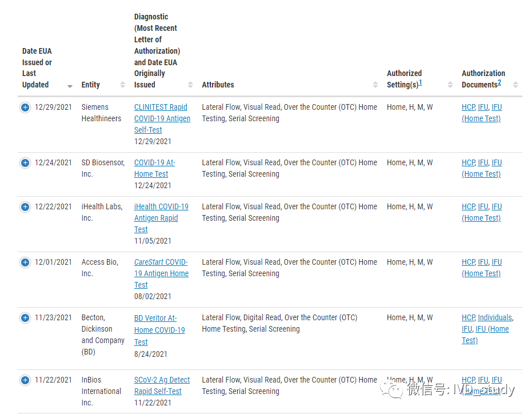
Task: Open IFU (Home Test) in Access Bio row
Action: [482, 268]
